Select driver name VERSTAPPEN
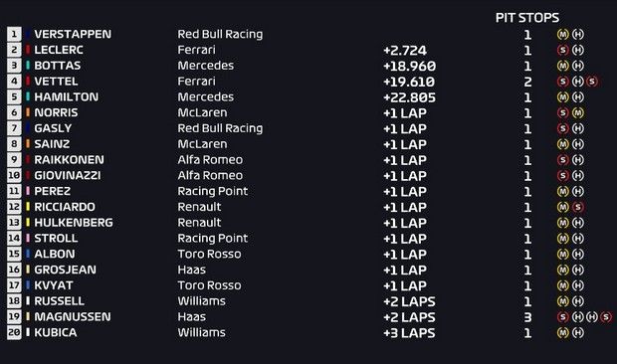 pos(73,34)
